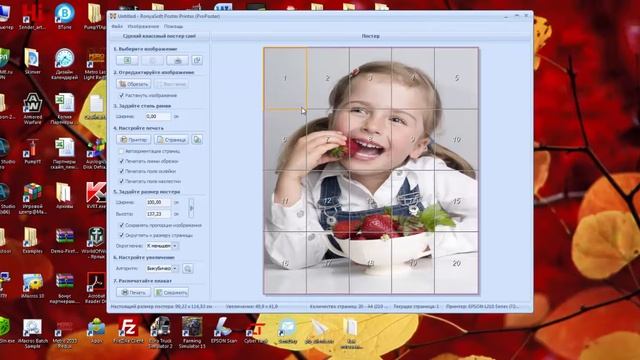Select poster page tile 20
This screenshot has height=360, width=640.
(x=456, y=262)
